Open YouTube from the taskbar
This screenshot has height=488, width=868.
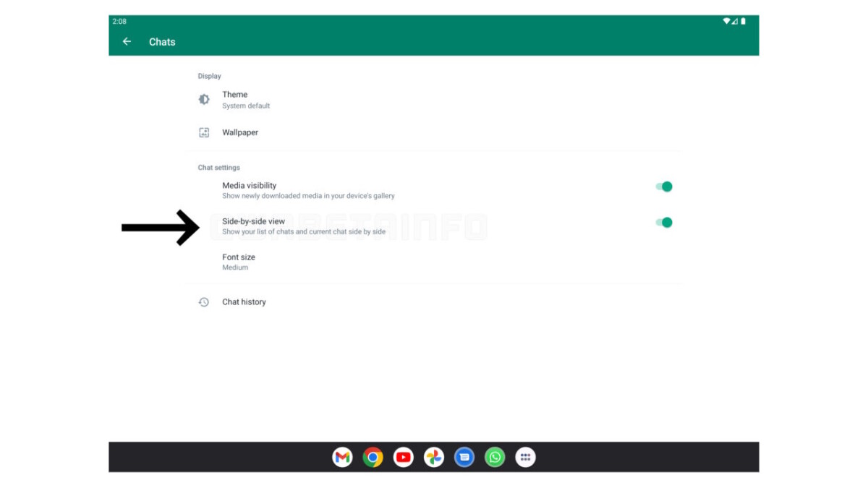[x=403, y=456]
